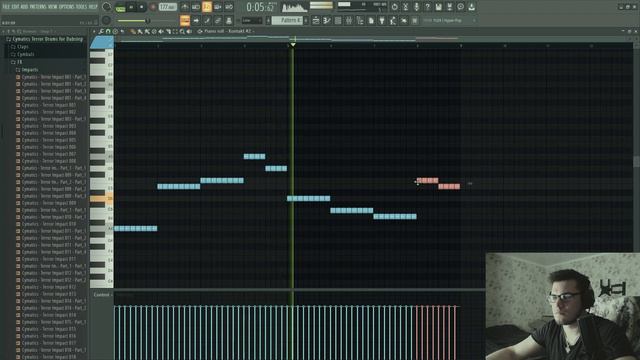Toggle pattern/song mode switch
The width and height of the screenshot is (640, 360).
coord(120,7)
